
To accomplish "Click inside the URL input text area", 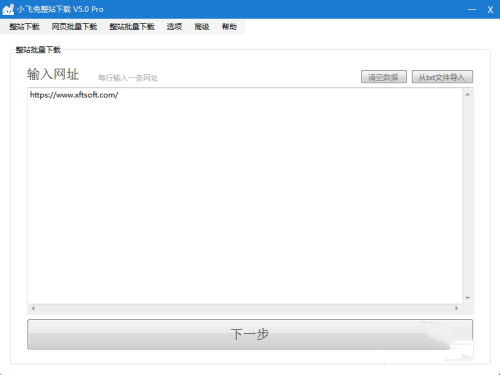I will click(245, 196).
